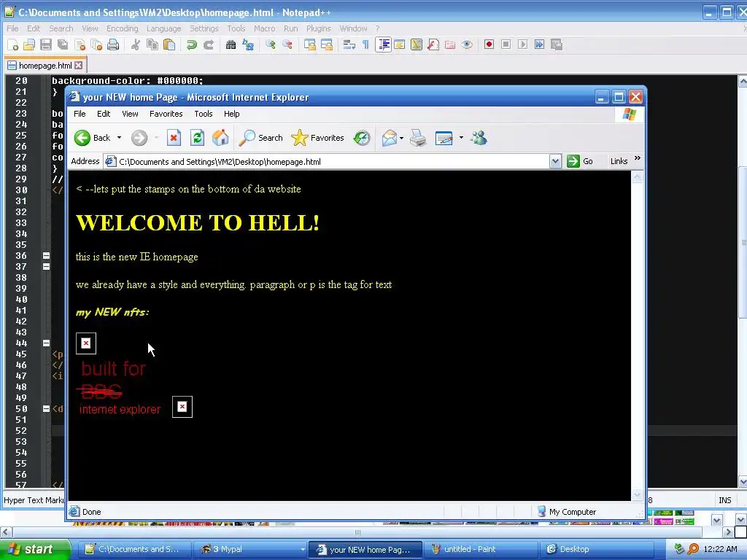Viewport: 747px width, 560px height.
Task: Click the Stop Recording macro button
Action: (506, 44)
